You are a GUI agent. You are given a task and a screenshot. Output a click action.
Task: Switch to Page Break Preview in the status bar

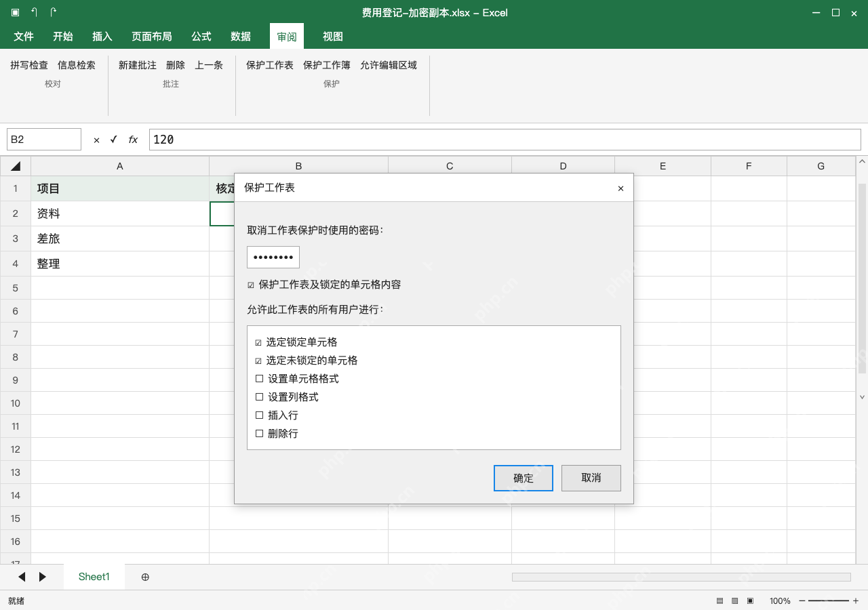pyautogui.click(x=750, y=601)
